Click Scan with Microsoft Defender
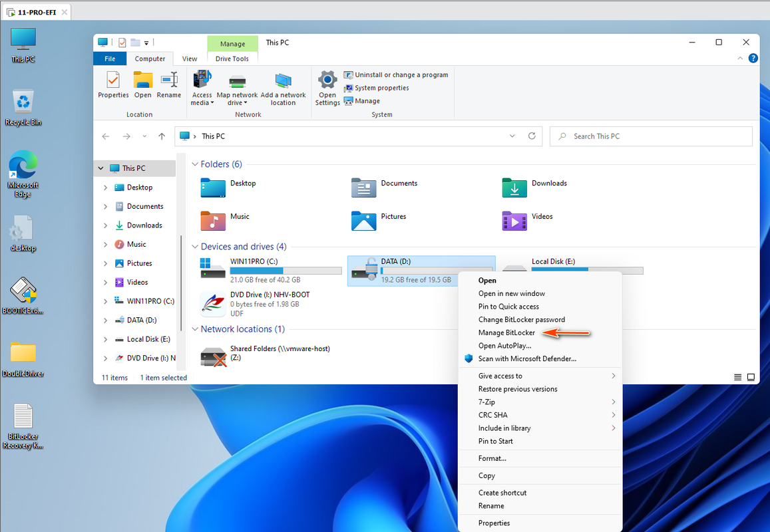The image size is (770, 532). [x=527, y=358]
